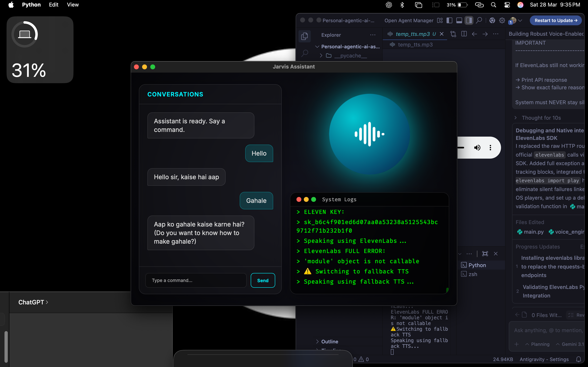Image resolution: width=588 pixels, height=367 pixels.
Task: Open the View menu
Action: pyautogui.click(x=73, y=5)
